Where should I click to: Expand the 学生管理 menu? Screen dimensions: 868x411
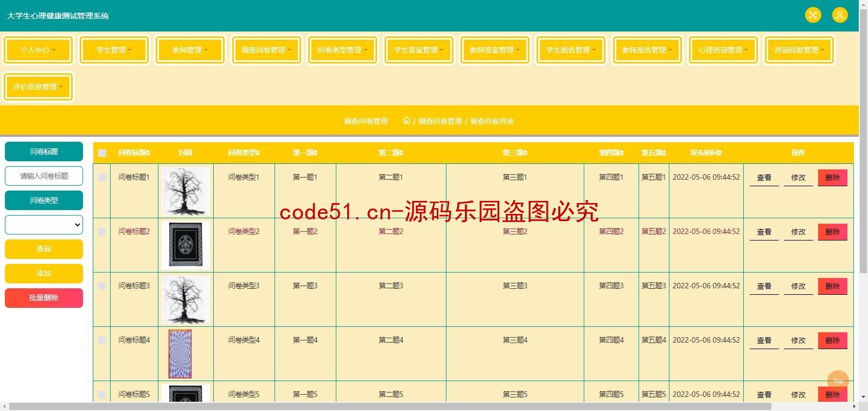(x=114, y=50)
